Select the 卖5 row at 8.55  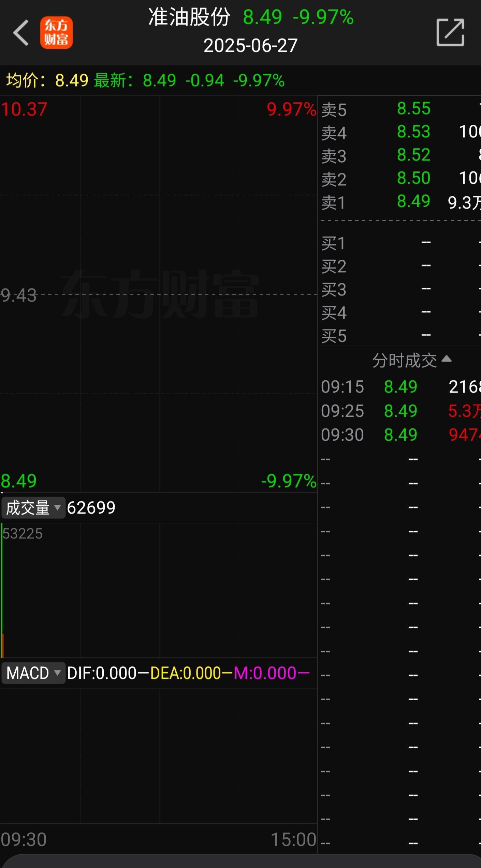[401, 109]
